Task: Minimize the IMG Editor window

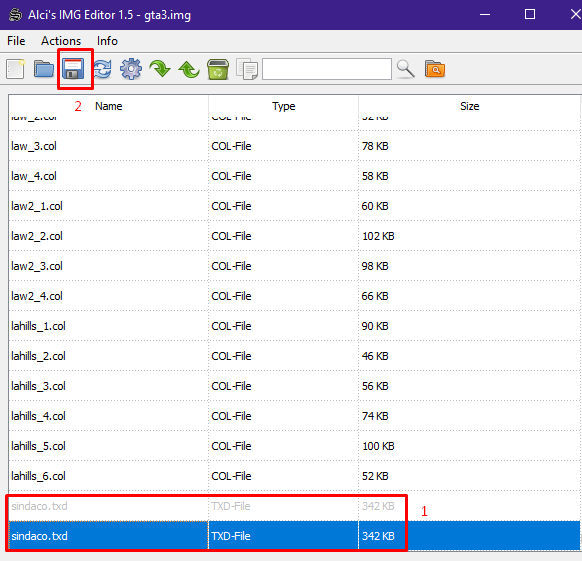Action: [x=485, y=14]
